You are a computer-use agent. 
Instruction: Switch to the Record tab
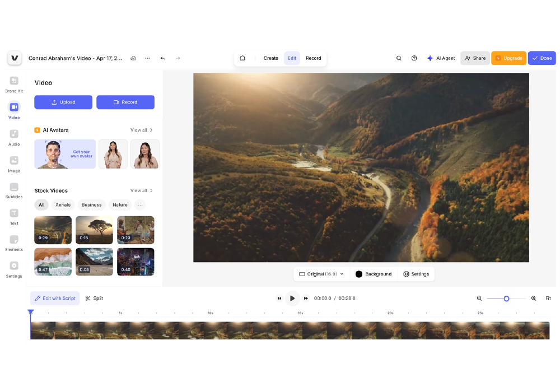coord(313,58)
